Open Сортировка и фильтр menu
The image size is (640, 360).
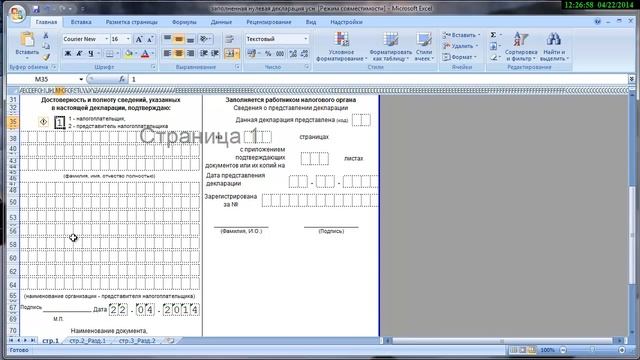pyautogui.click(x=521, y=47)
